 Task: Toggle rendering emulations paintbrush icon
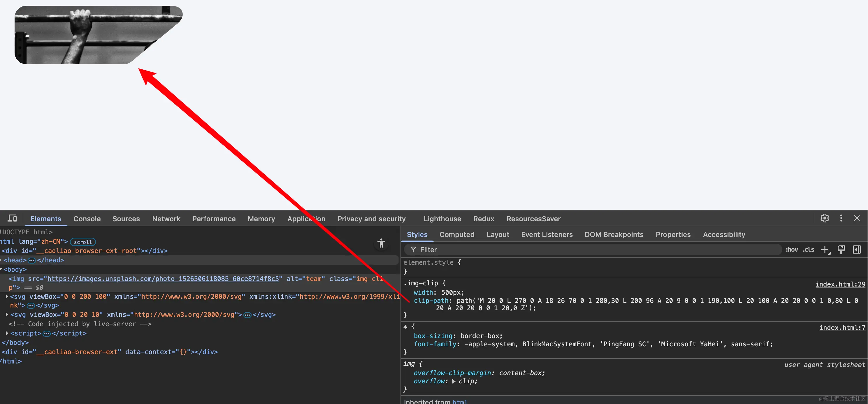(x=841, y=250)
